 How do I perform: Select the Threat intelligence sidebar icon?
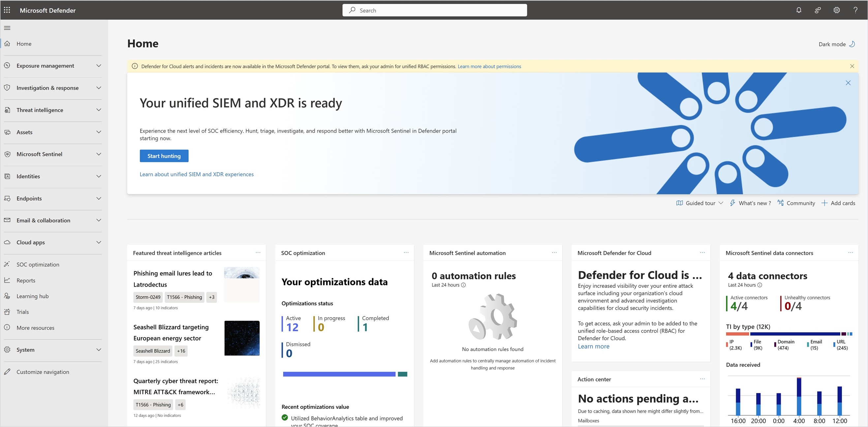[x=7, y=110]
